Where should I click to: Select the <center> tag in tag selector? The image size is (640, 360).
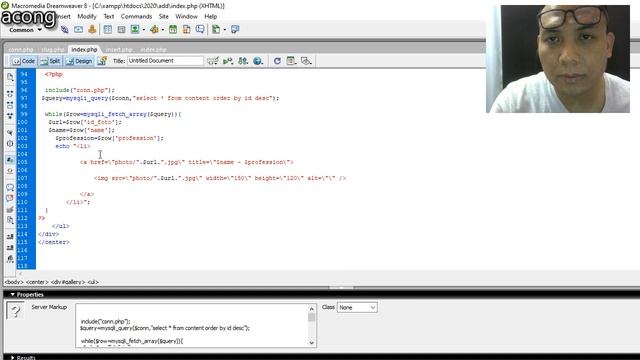[x=37, y=282]
